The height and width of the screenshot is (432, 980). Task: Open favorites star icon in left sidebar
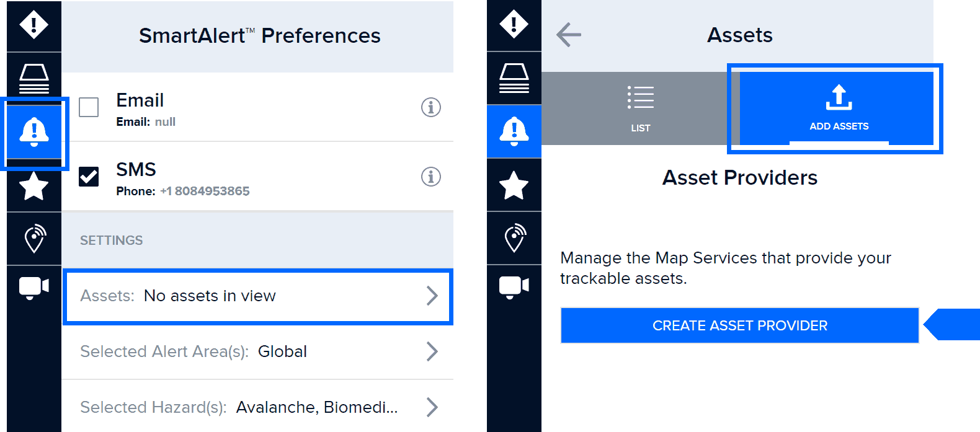pos(33,186)
